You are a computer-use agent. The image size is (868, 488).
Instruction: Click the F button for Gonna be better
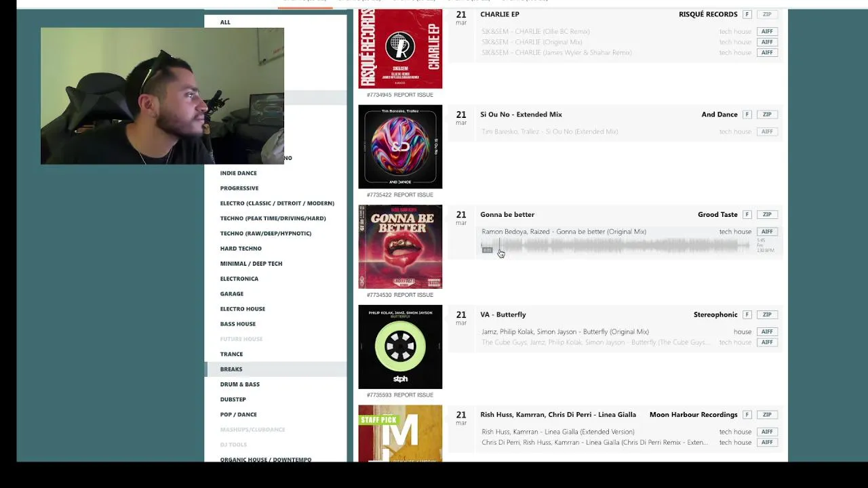pos(747,215)
